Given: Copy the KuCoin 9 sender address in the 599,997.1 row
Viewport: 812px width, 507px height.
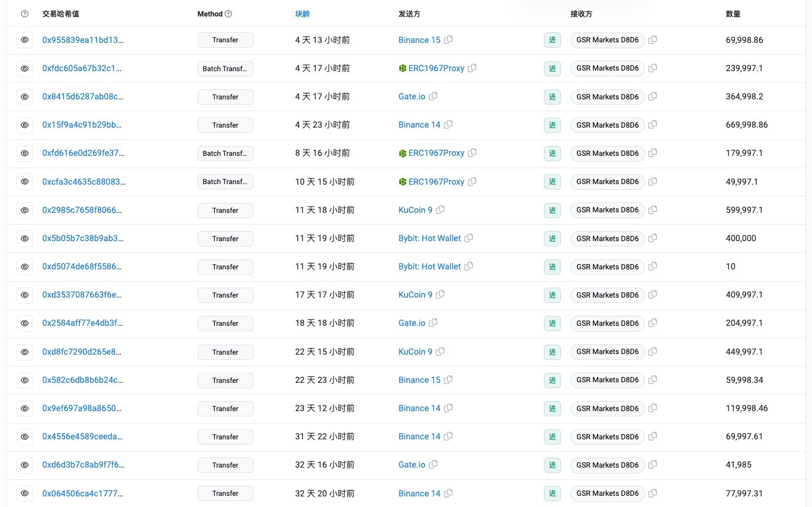Looking at the screenshot, I should click(440, 210).
